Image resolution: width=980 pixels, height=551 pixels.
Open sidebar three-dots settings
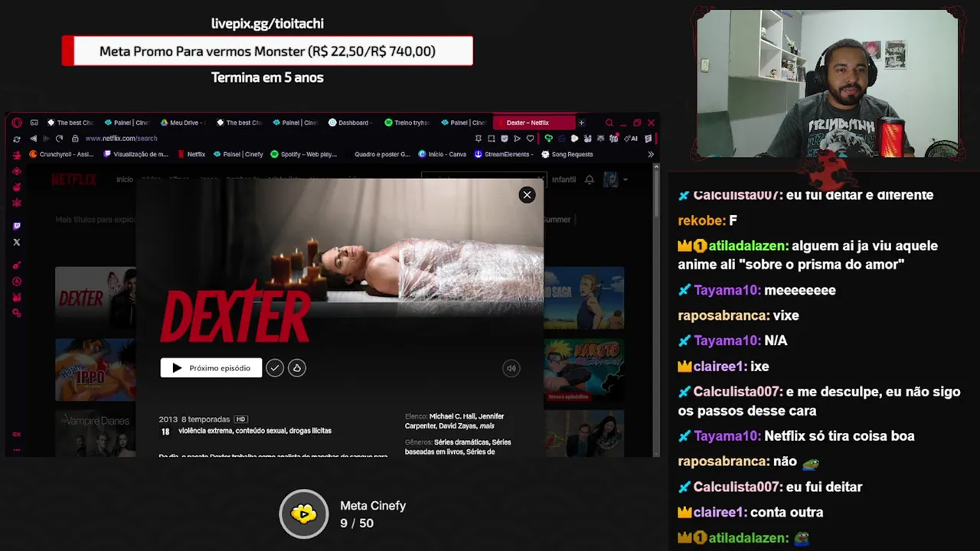(x=17, y=450)
